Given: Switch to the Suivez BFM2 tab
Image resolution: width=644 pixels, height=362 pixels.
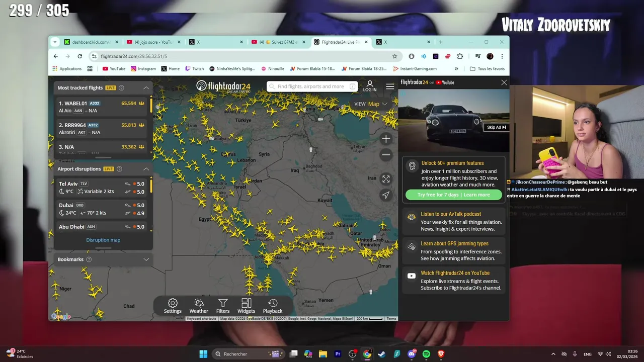Looking at the screenshot, I should (x=277, y=42).
